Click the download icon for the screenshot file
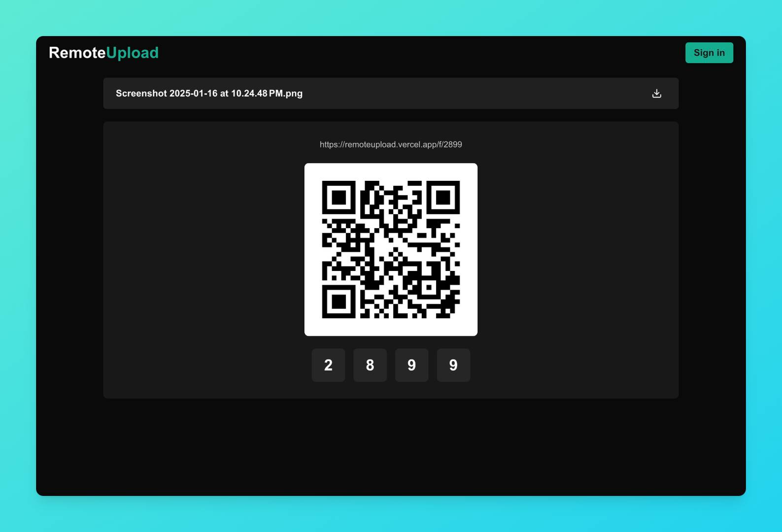The width and height of the screenshot is (782, 532). tap(656, 94)
